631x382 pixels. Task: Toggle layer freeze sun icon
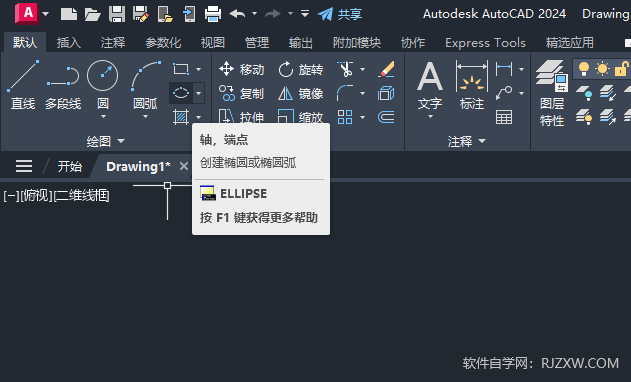click(x=602, y=69)
